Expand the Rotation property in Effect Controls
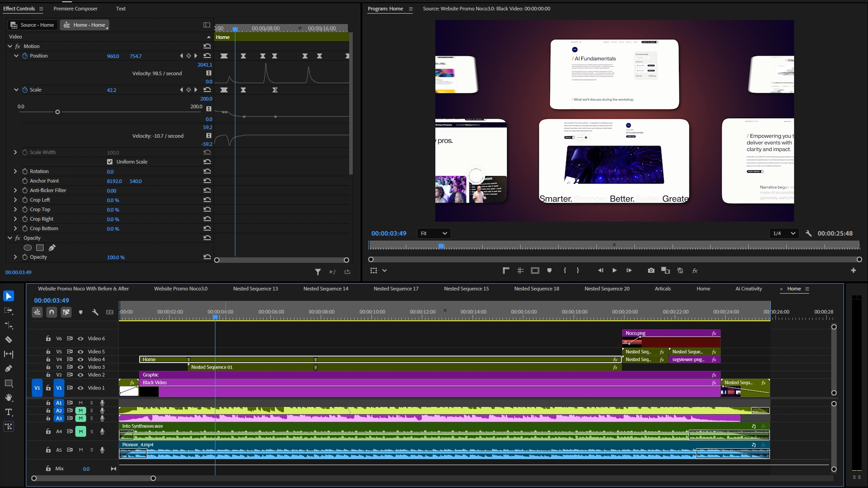This screenshot has width=868, height=488. (x=15, y=171)
